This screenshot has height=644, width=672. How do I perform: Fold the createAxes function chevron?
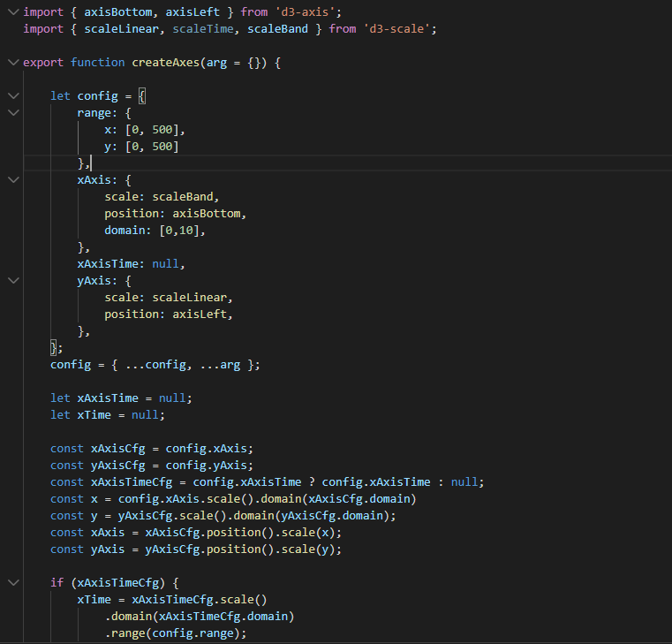click(x=14, y=63)
